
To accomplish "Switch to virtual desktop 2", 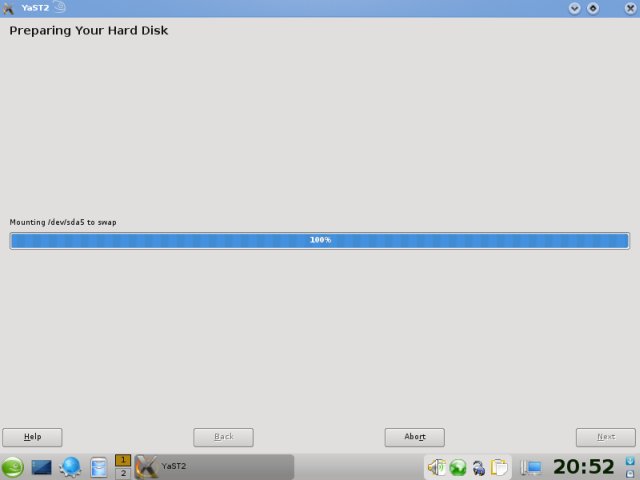I will 123,473.
